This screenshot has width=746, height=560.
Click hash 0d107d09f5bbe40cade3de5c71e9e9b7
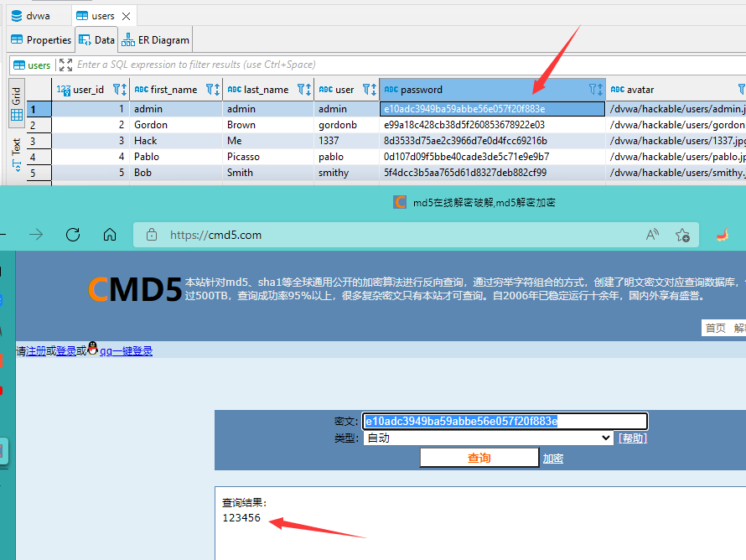(x=492, y=157)
